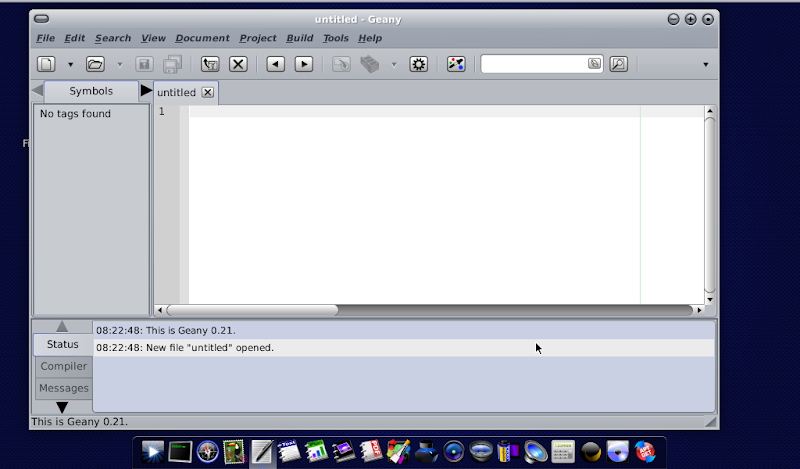This screenshot has width=800, height=469.
Task: Navigate forward one location
Action: click(x=304, y=64)
